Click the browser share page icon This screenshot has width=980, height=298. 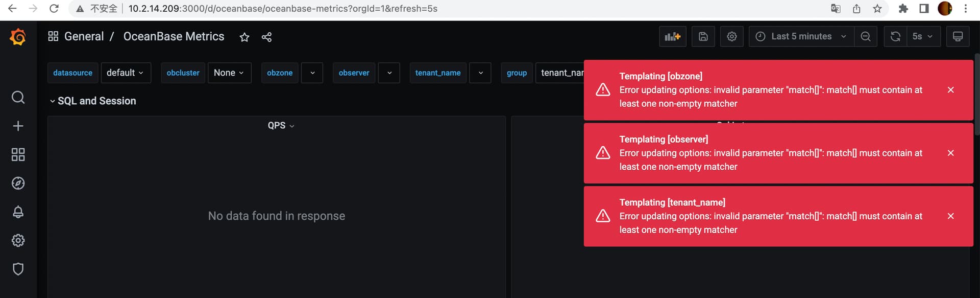click(x=856, y=8)
